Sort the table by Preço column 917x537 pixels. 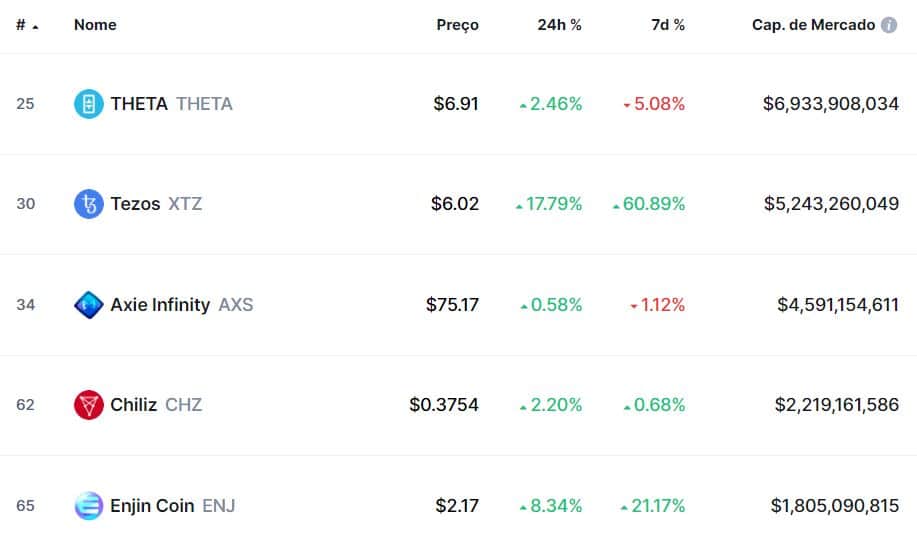pyautogui.click(x=457, y=25)
